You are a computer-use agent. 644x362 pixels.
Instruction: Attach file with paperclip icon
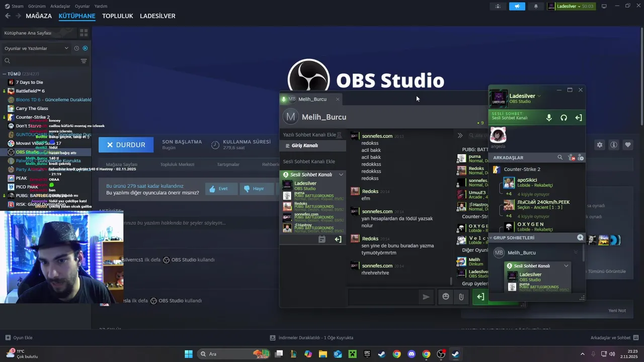(461, 297)
